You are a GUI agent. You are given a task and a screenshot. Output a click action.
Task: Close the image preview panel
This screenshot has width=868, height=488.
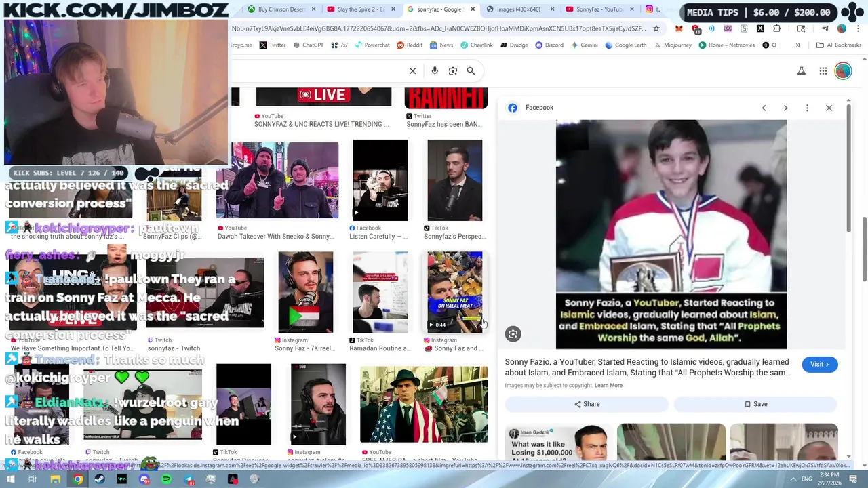829,108
